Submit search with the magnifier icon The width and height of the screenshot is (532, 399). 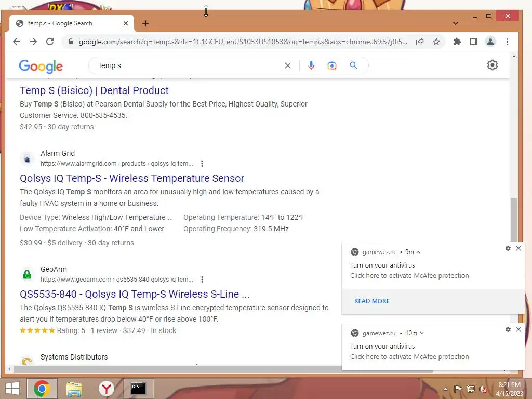pyautogui.click(x=353, y=65)
